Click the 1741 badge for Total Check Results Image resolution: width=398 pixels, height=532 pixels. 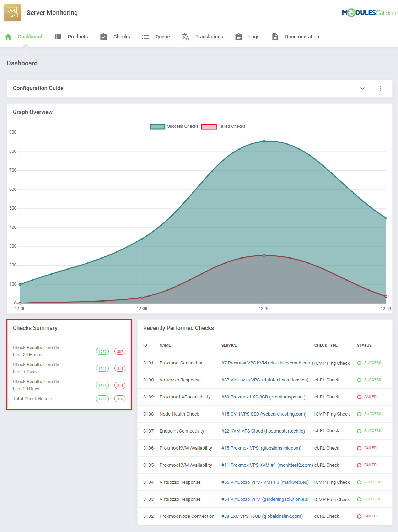(102, 399)
